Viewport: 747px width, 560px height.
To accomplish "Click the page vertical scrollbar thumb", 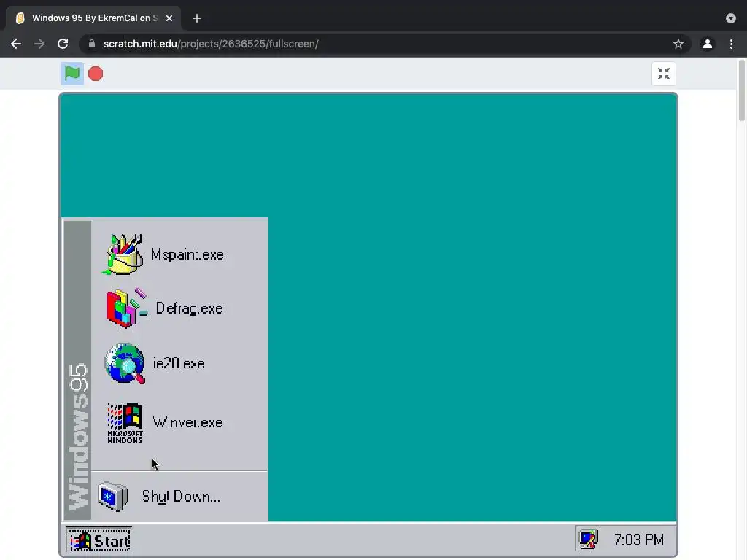I will coord(742,90).
